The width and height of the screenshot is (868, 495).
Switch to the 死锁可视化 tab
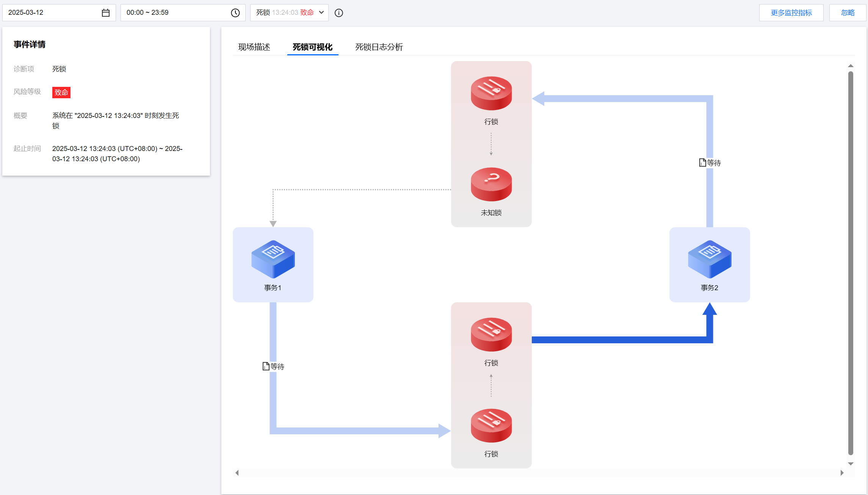[313, 47]
